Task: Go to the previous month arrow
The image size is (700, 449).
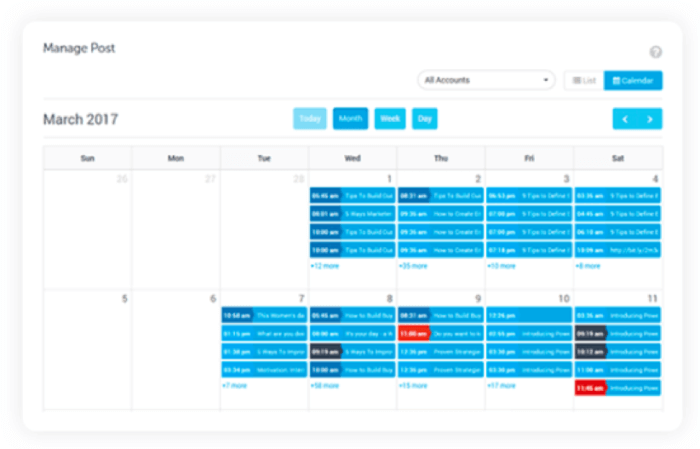Action: tap(625, 119)
